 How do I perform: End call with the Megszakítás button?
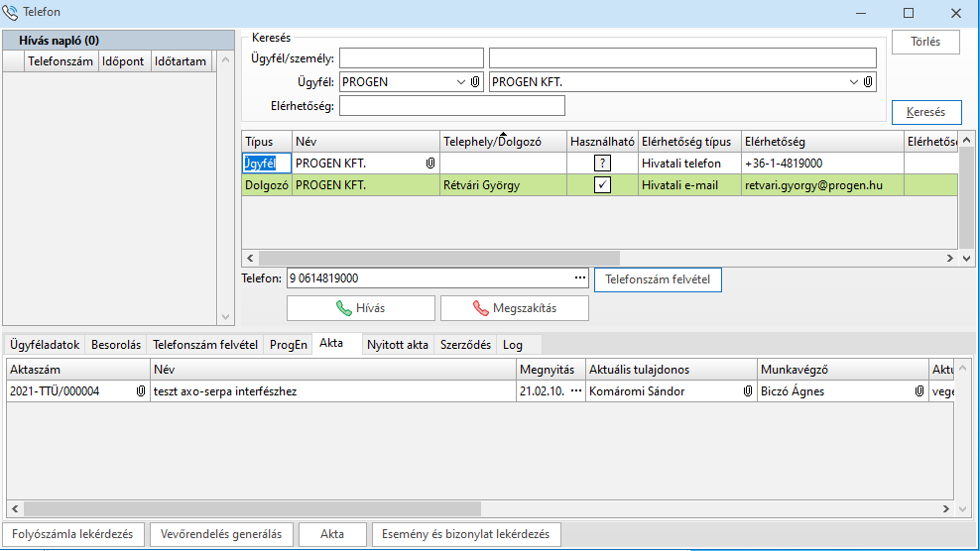pyautogui.click(x=515, y=308)
